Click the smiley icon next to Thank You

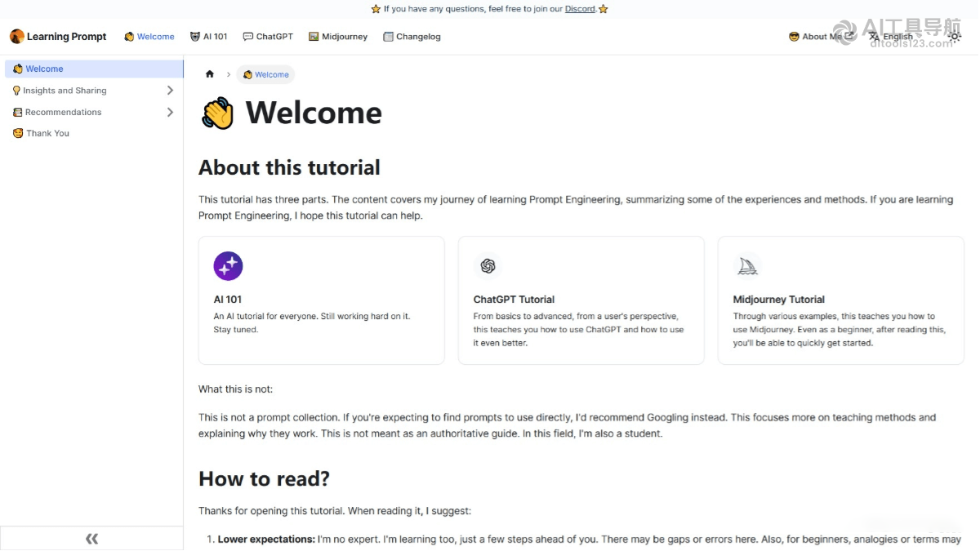click(18, 133)
